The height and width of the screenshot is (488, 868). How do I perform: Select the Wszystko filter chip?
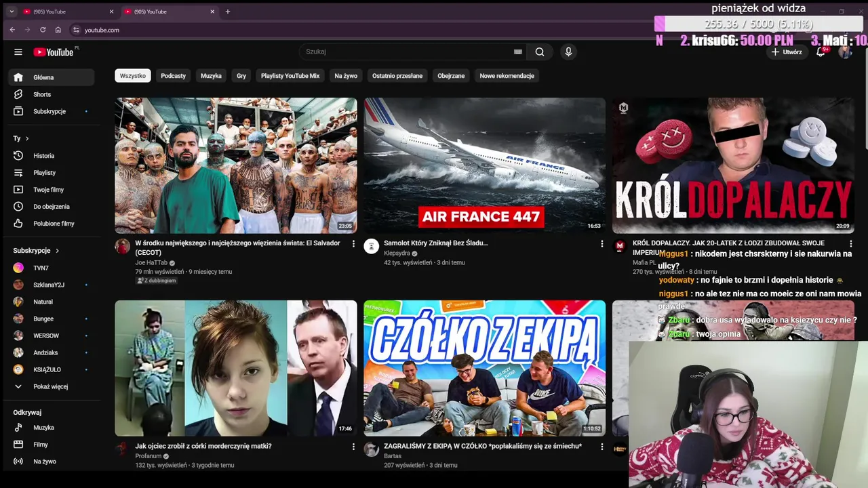point(133,76)
